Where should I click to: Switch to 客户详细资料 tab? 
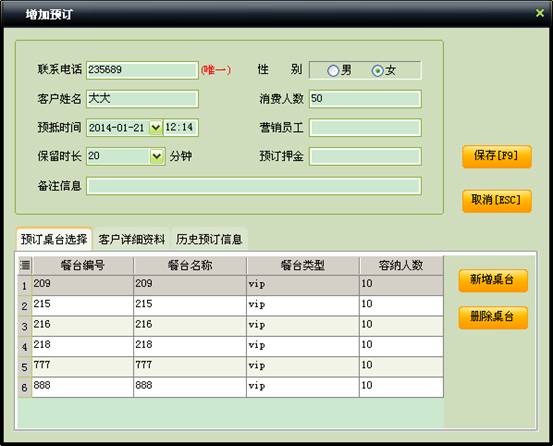[x=132, y=239]
